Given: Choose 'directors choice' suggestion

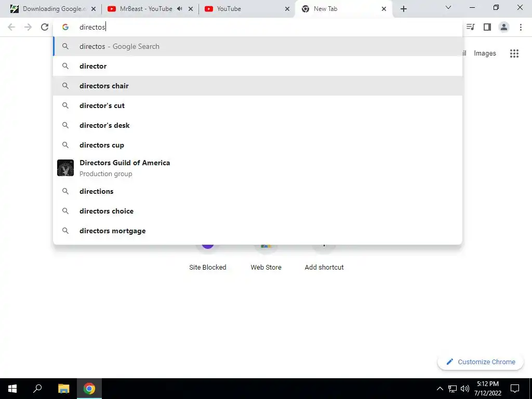Looking at the screenshot, I should tap(258, 211).
